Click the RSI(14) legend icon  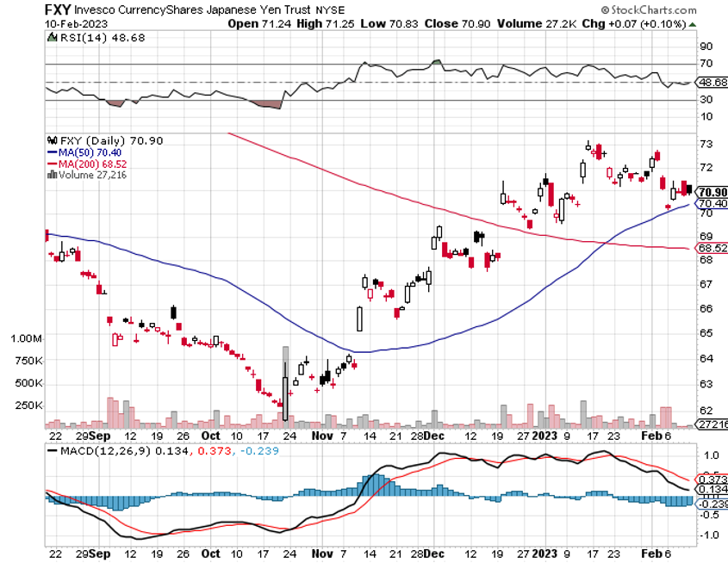tap(52, 38)
